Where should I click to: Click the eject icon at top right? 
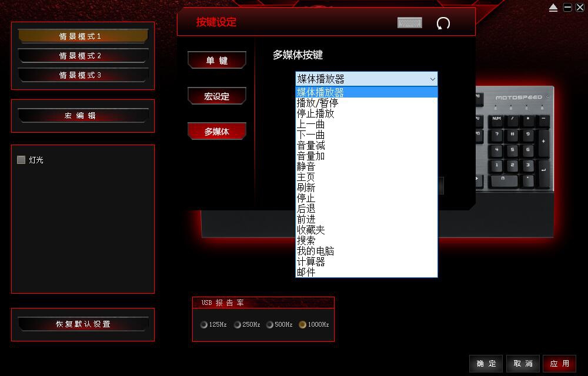[553, 8]
